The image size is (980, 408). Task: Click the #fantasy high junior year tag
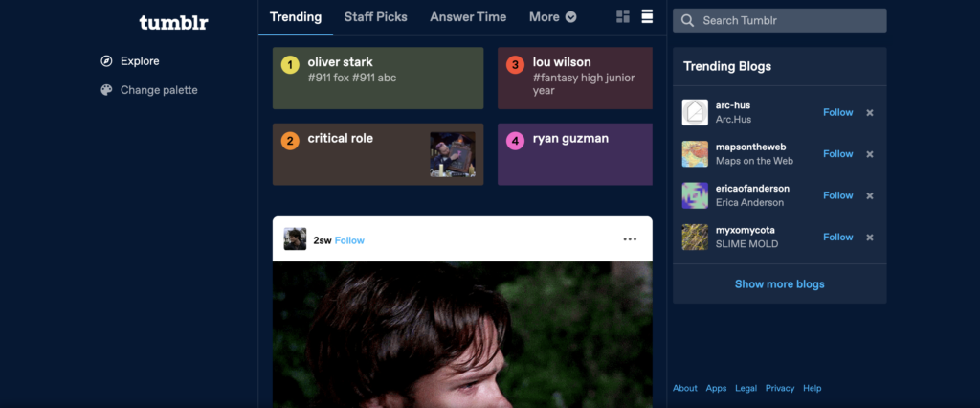(583, 84)
